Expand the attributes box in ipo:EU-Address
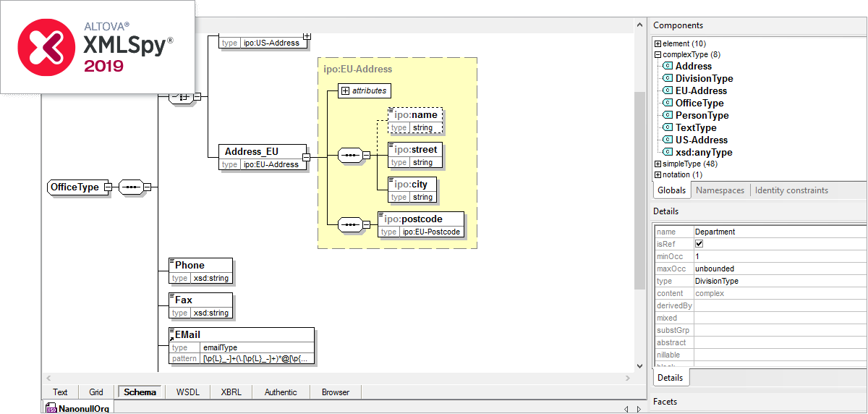 click(x=345, y=91)
